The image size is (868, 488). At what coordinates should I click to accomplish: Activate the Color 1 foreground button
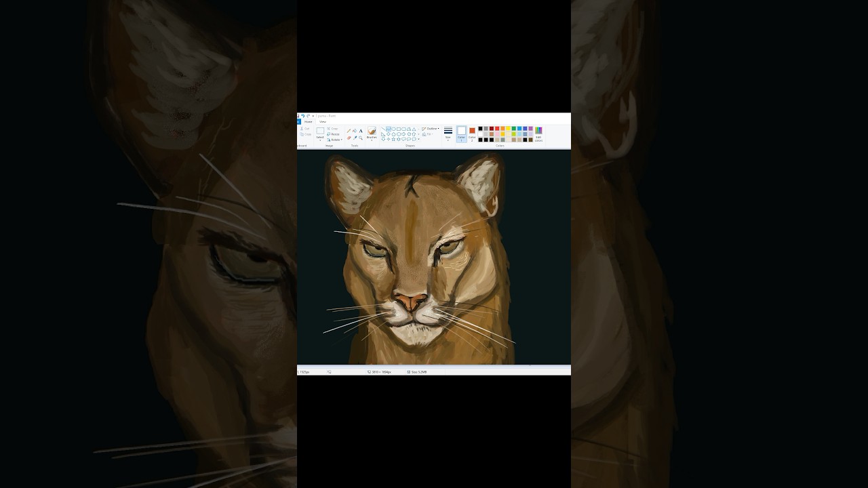click(462, 134)
